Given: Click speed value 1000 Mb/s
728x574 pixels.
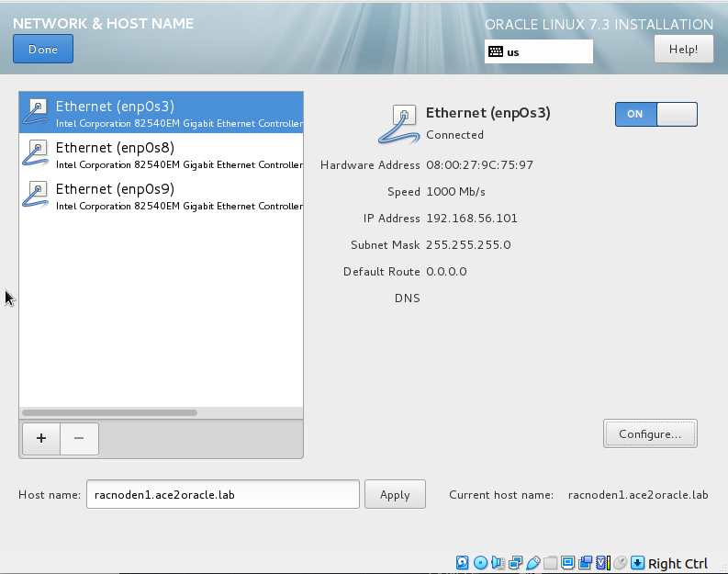Looking at the screenshot, I should pos(456,191).
